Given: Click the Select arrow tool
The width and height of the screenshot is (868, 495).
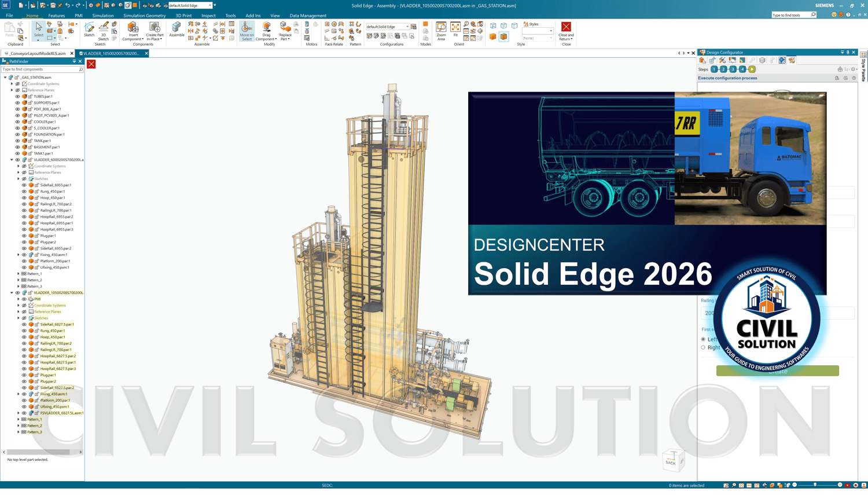Looking at the screenshot, I should (38, 30).
